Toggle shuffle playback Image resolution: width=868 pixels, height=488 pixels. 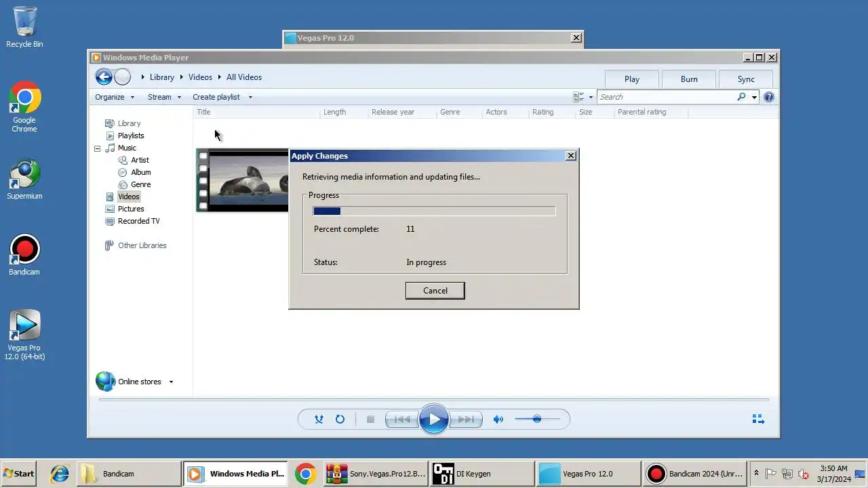(319, 420)
